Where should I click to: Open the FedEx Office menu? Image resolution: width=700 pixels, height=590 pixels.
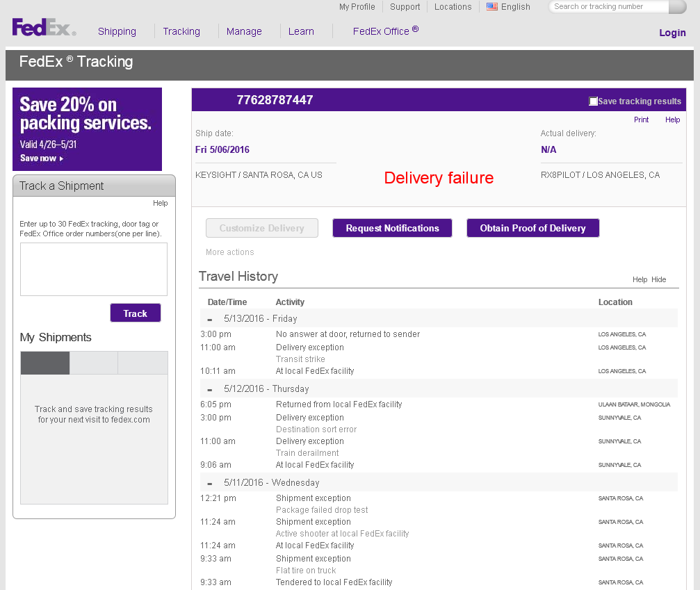click(386, 31)
